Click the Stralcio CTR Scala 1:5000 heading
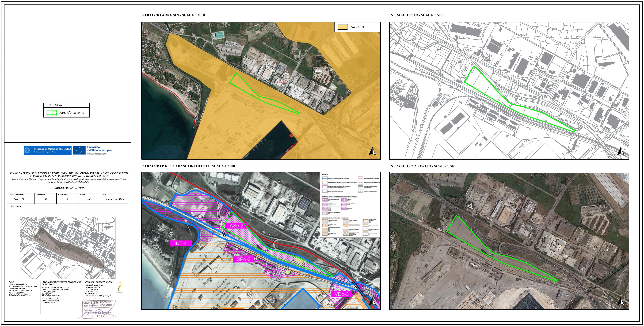This screenshot has height=326, width=644. point(417,15)
